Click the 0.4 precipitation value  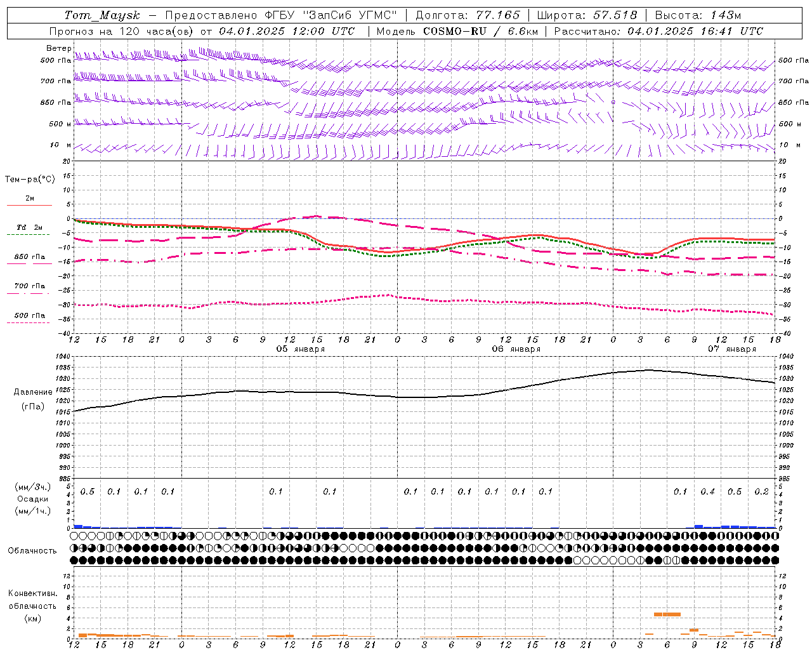708,492
